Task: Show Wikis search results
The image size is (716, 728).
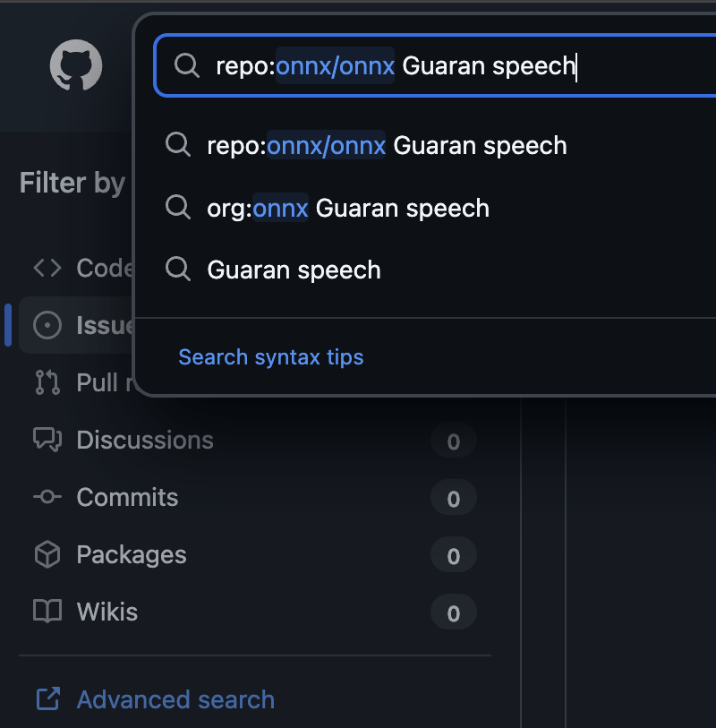Action: coord(107,612)
